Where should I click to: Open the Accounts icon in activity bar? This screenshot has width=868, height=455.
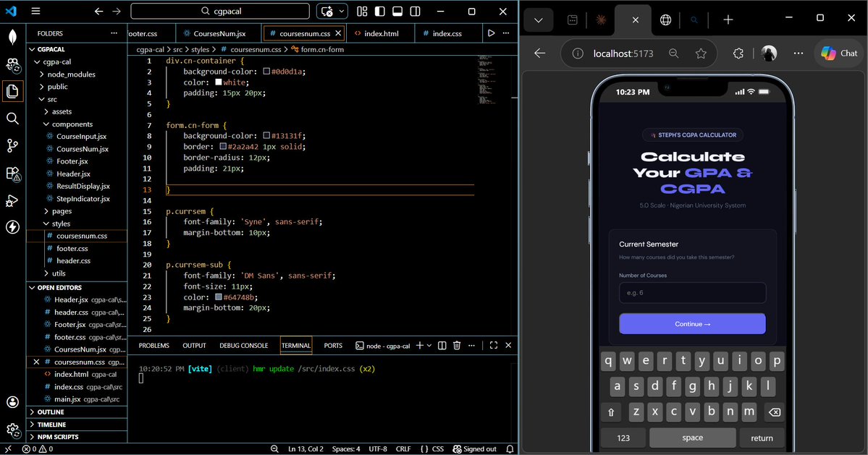pyautogui.click(x=13, y=402)
